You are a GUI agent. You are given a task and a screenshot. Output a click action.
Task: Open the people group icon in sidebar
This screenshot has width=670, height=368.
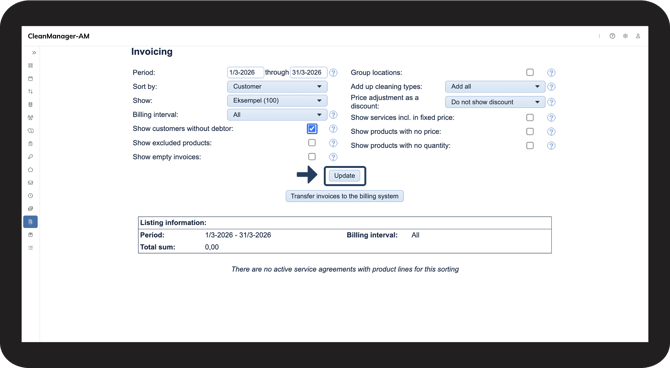tap(30, 118)
